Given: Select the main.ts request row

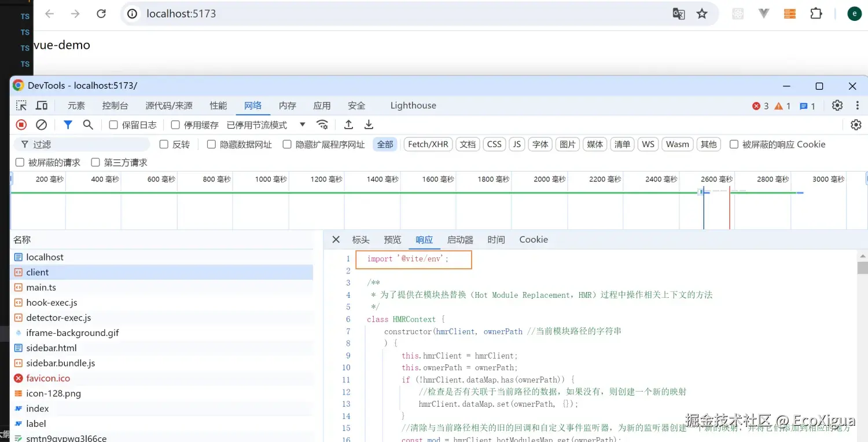Looking at the screenshot, I should click(x=162, y=287).
